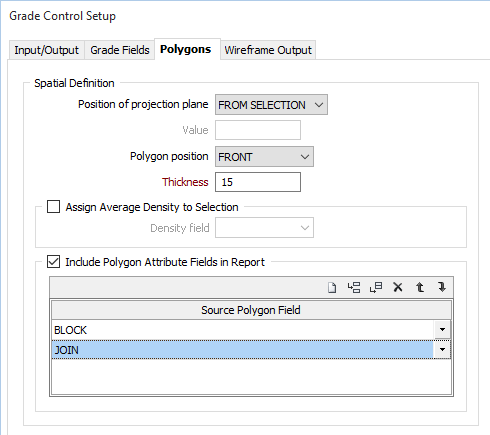The height and width of the screenshot is (435, 490).
Task: Move the row up with arrow icon
Action: [420, 287]
